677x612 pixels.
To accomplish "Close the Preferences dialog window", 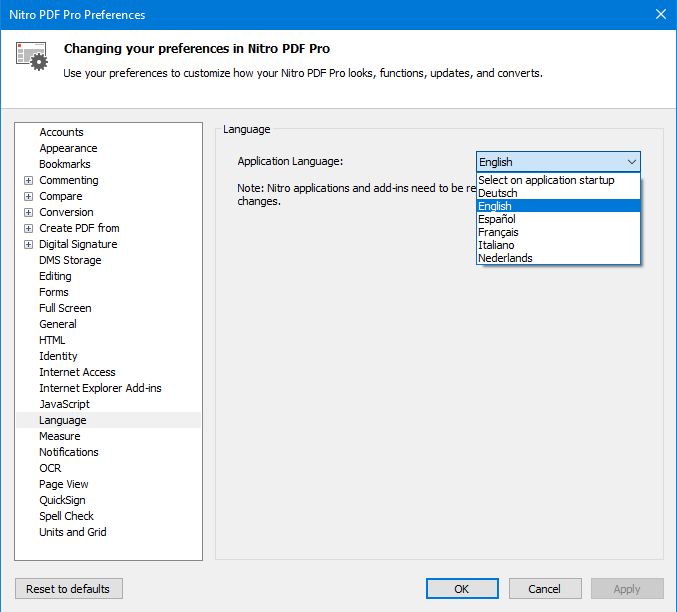I will (x=661, y=14).
